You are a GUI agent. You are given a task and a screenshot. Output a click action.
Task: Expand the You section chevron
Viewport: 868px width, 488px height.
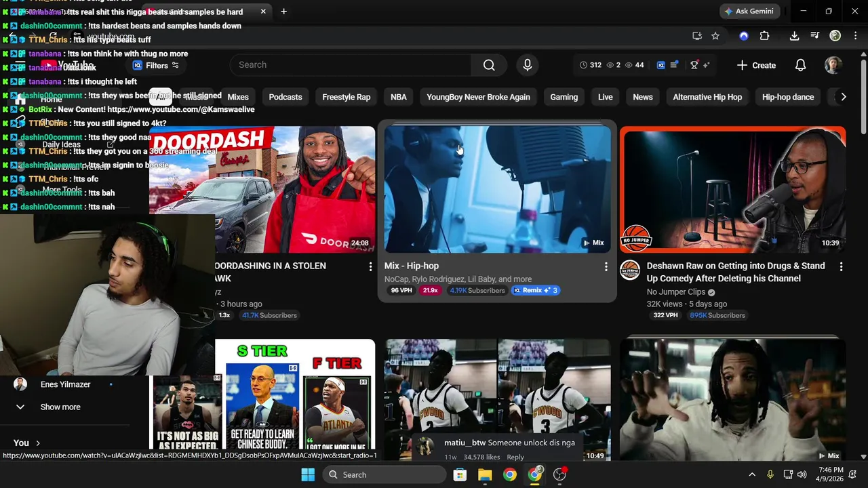(x=37, y=443)
